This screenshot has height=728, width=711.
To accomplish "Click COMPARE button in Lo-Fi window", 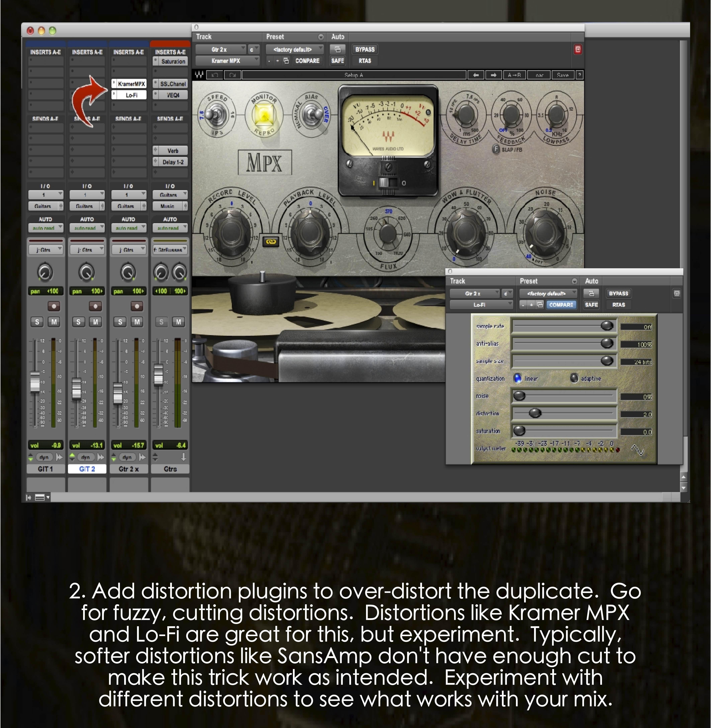I will pyautogui.click(x=561, y=304).
